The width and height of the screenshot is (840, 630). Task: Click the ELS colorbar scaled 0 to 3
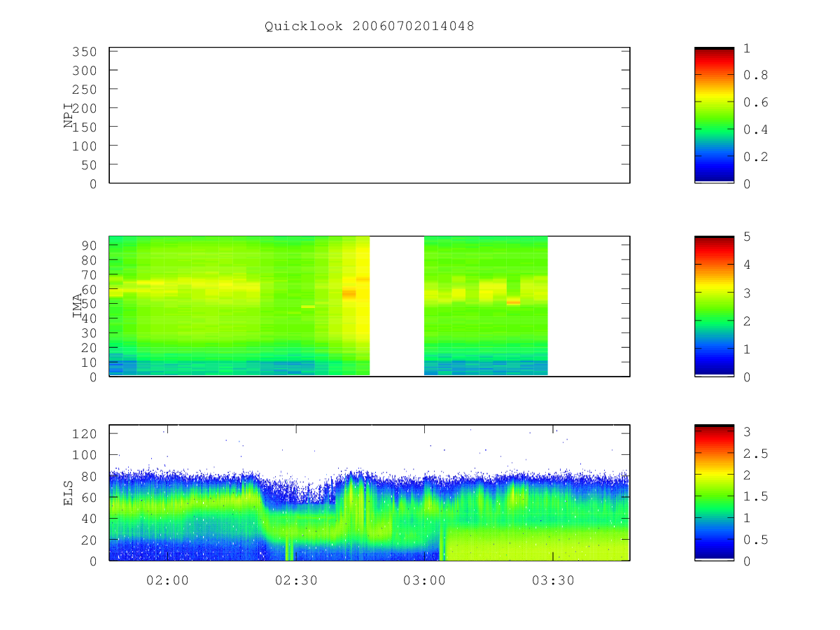714,493
